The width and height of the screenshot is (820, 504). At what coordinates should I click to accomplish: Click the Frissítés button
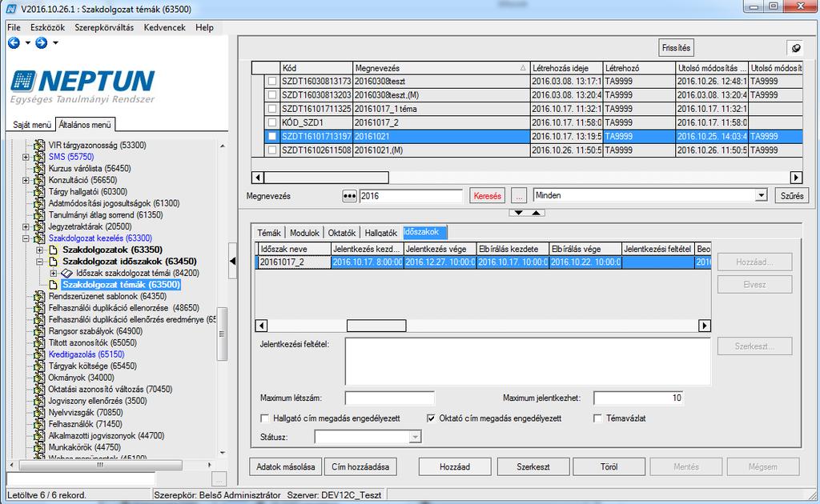676,48
